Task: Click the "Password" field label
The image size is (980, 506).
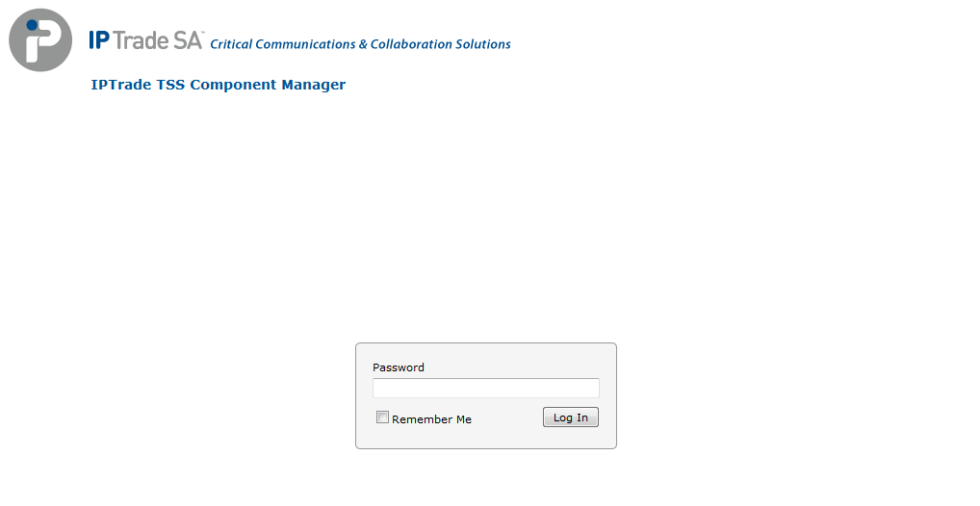Action: 398,367
